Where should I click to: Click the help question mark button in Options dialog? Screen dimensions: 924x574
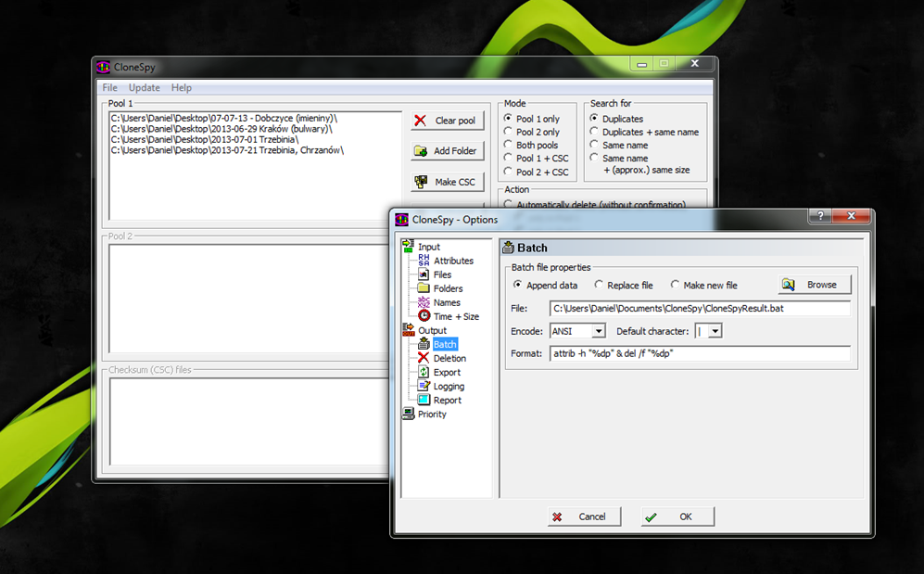point(819,216)
